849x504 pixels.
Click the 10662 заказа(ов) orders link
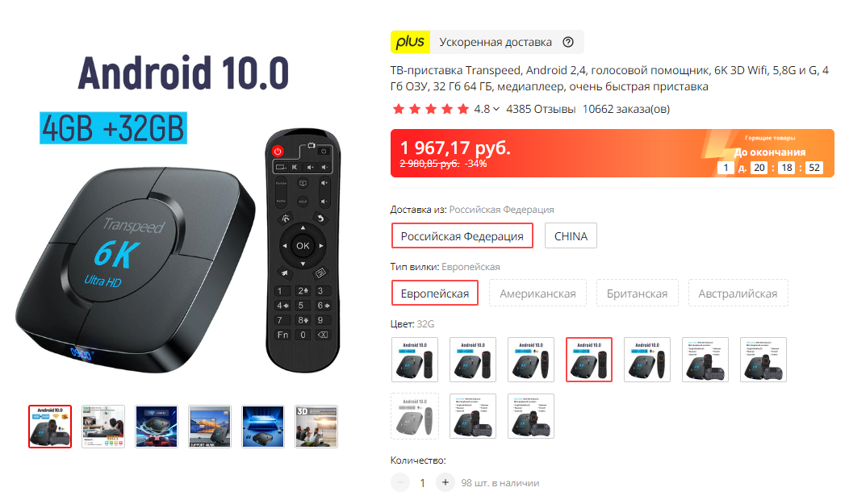click(626, 109)
